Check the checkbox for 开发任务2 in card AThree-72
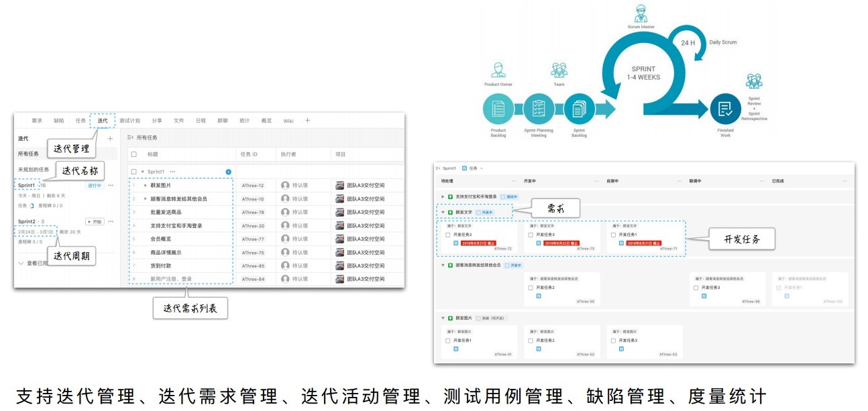868x411 pixels. 448,235
